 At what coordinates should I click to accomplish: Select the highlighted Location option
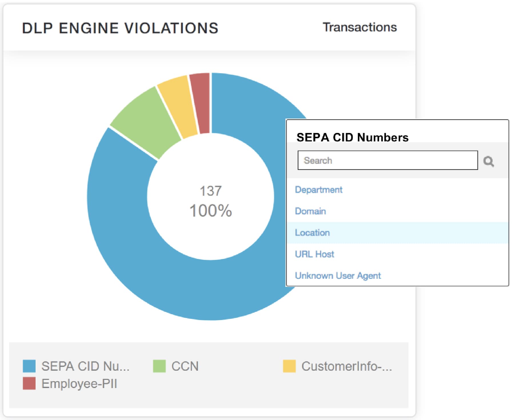pyautogui.click(x=312, y=233)
